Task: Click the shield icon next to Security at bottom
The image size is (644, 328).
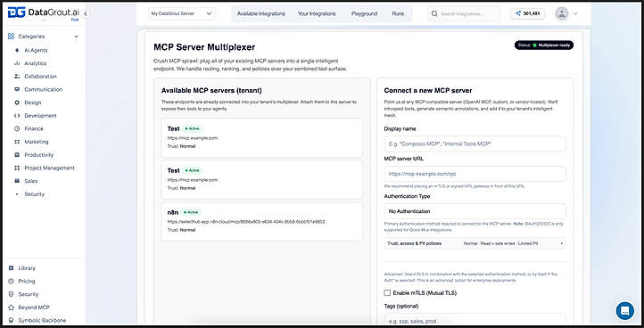Action: pyautogui.click(x=11, y=294)
